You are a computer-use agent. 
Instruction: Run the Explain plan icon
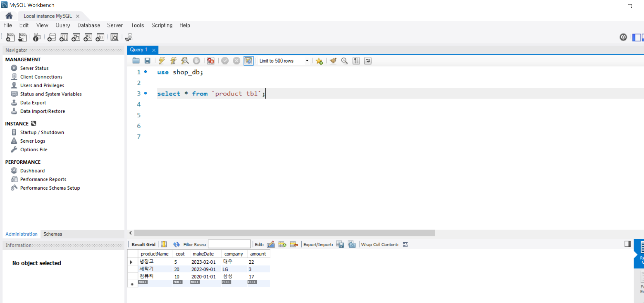[185, 61]
